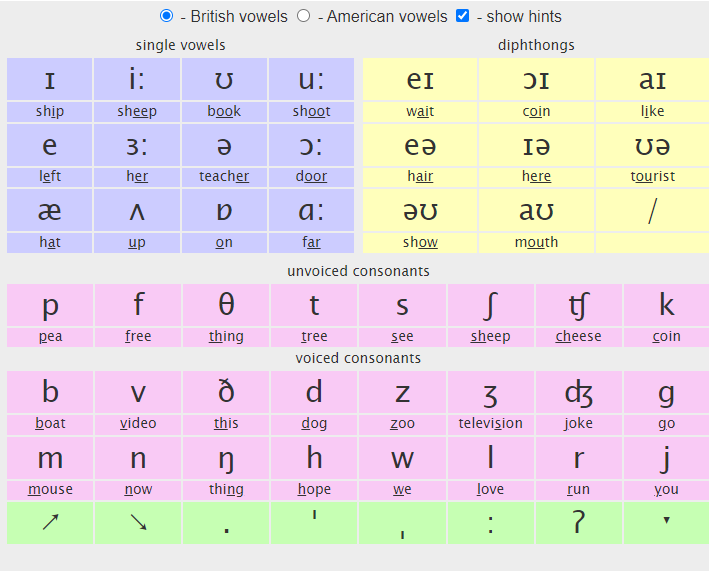Select the American vowels radio button
Image resolution: width=709 pixels, height=571 pixels.
pos(304,16)
